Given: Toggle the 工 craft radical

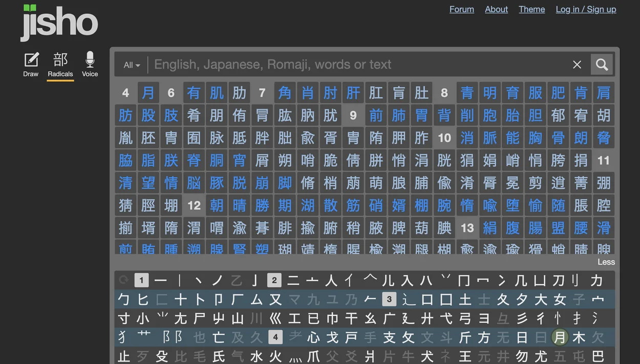Looking at the screenshot, I should click(x=294, y=318).
